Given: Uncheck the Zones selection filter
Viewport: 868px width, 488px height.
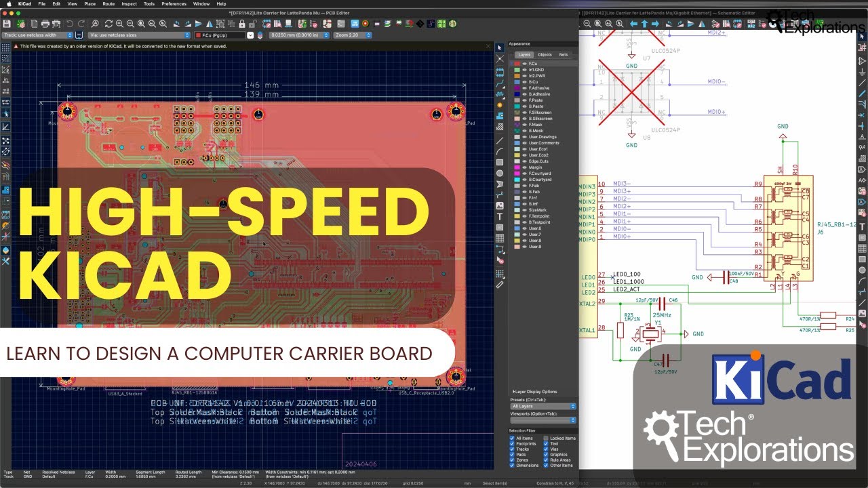Looking at the screenshot, I should point(512,460).
